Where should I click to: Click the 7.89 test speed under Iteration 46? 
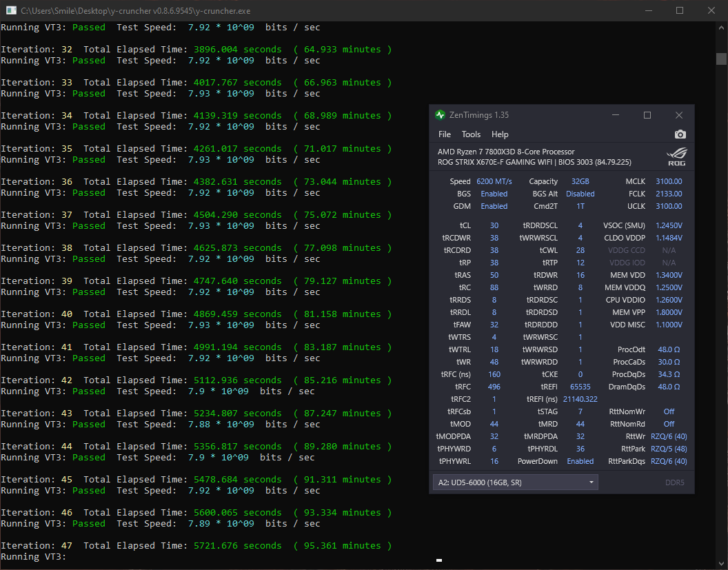pos(199,524)
